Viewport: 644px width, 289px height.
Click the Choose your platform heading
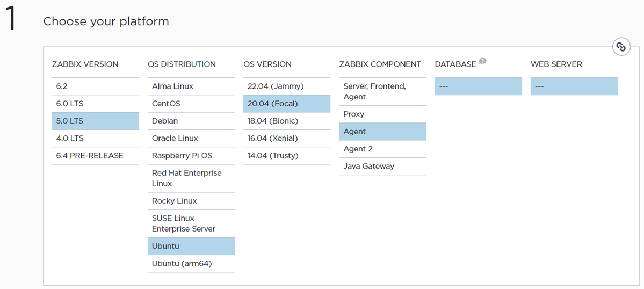(106, 21)
